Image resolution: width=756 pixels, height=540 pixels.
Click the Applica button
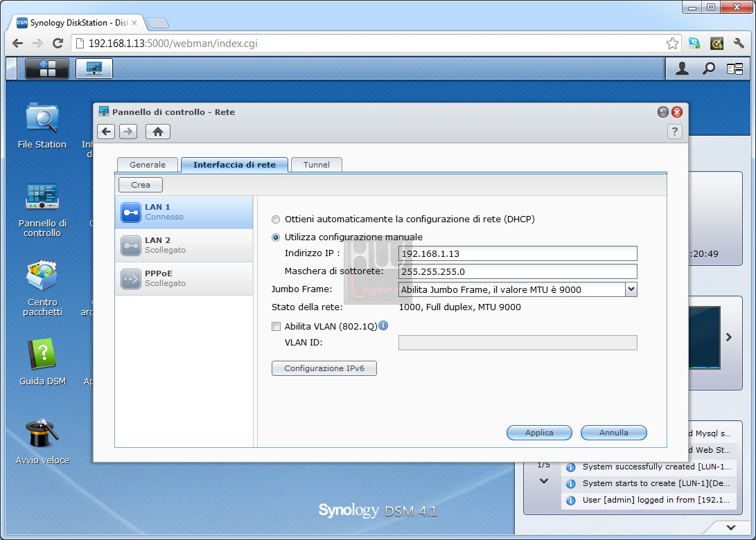pos(539,433)
